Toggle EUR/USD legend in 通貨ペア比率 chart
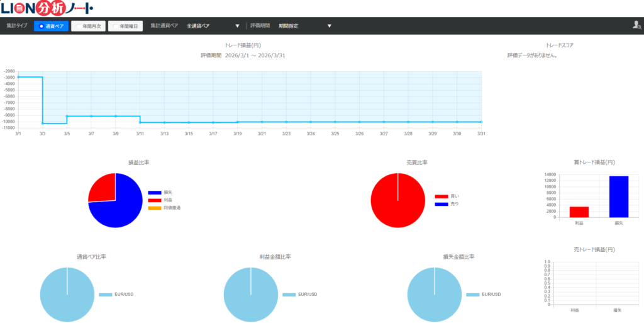 (105, 294)
